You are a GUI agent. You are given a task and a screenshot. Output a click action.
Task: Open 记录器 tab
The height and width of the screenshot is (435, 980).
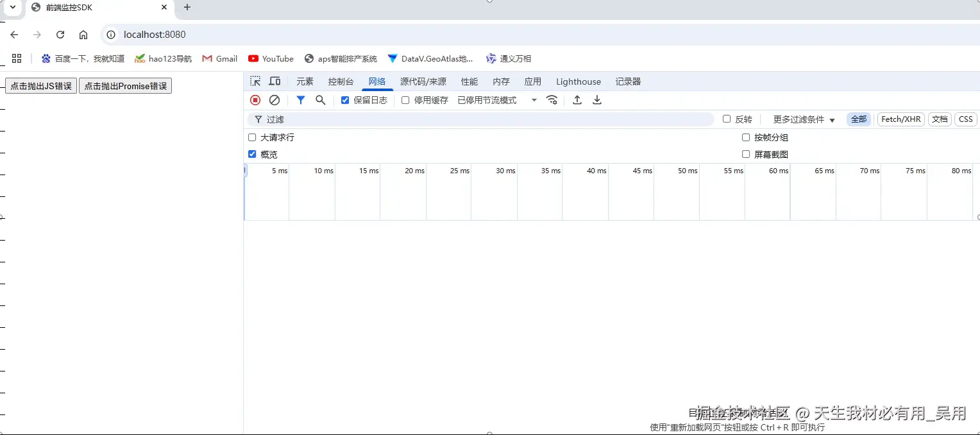coord(628,81)
